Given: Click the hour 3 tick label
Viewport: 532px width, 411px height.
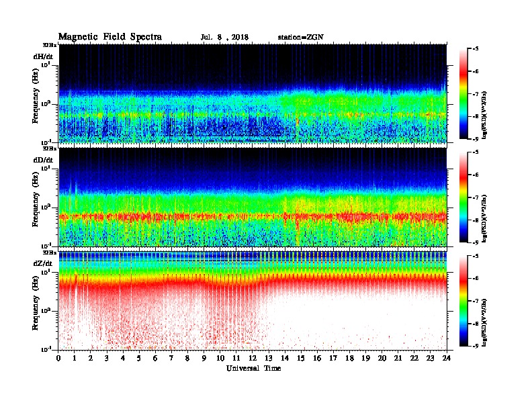Looking at the screenshot, I should pyautogui.click(x=107, y=358).
